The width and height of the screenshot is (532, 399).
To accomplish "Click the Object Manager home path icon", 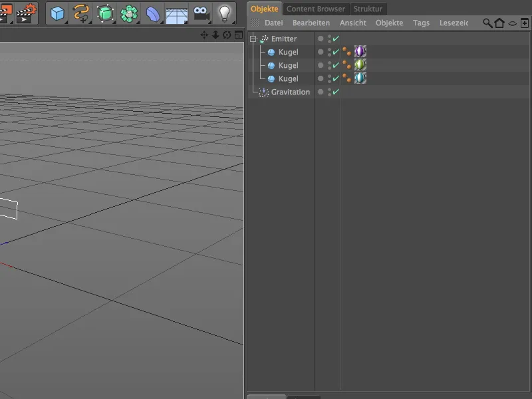I will click(x=499, y=23).
